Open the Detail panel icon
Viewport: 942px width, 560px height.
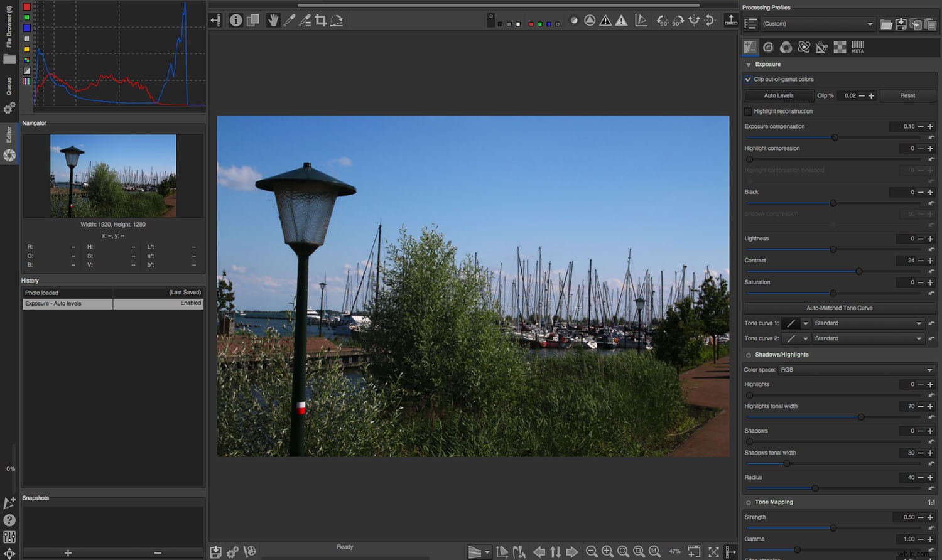click(767, 46)
